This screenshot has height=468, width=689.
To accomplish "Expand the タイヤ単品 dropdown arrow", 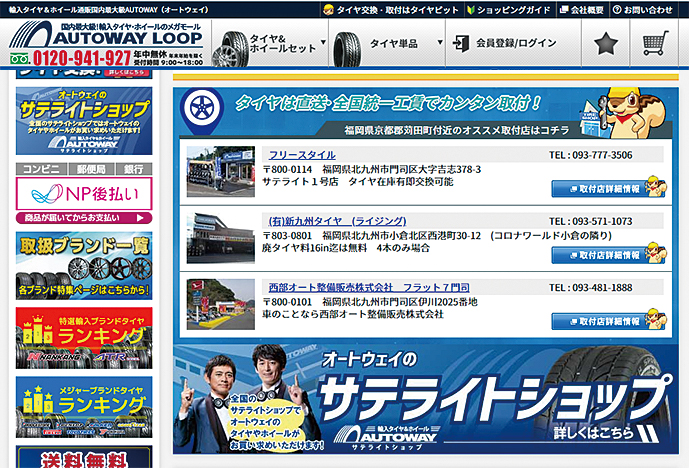I will click(x=440, y=42).
